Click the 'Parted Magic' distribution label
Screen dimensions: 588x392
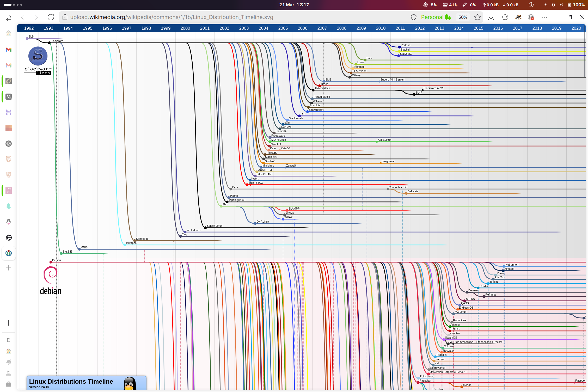click(x=322, y=97)
